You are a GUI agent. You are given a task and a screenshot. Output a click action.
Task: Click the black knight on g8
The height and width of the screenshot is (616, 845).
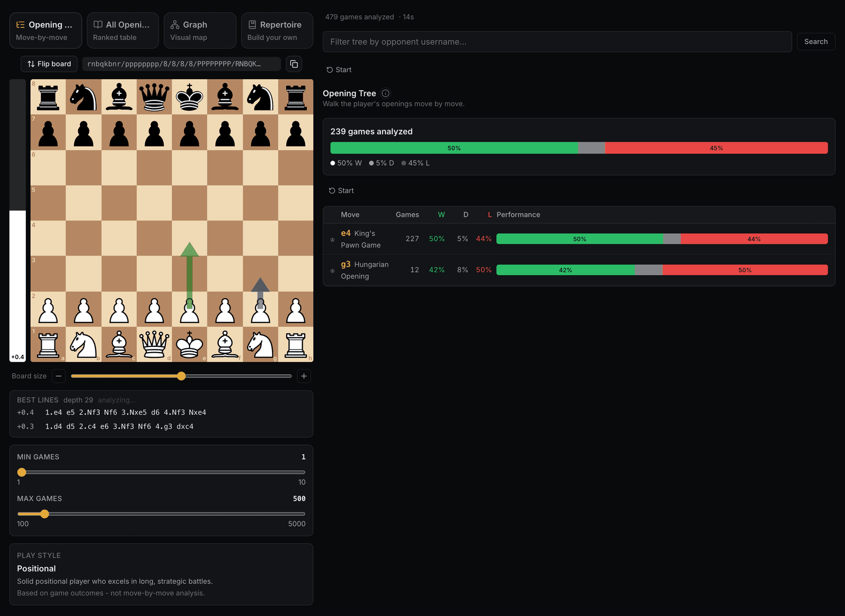click(x=260, y=97)
